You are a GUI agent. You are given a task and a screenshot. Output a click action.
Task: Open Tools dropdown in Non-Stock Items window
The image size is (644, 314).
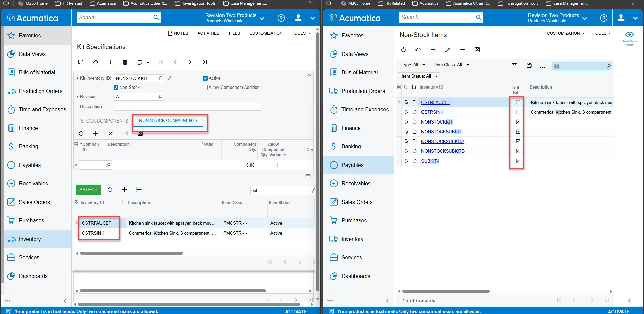[x=602, y=33]
